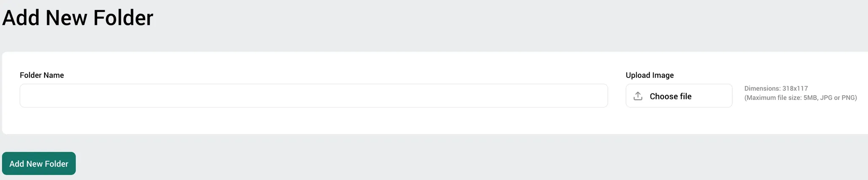Click the upload arrow icon
The width and height of the screenshot is (868, 180).
(x=638, y=96)
